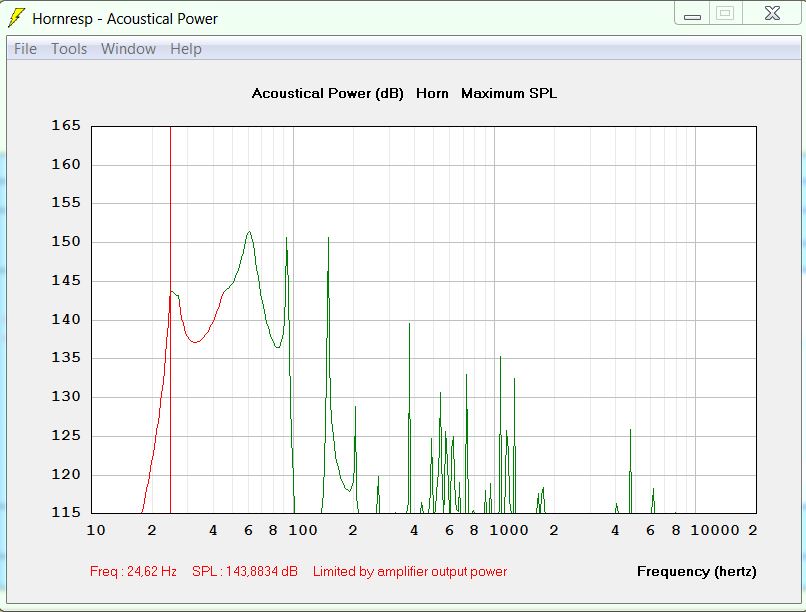
Task: Click the 'Horn' label in chart title
Action: coord(432,94)
